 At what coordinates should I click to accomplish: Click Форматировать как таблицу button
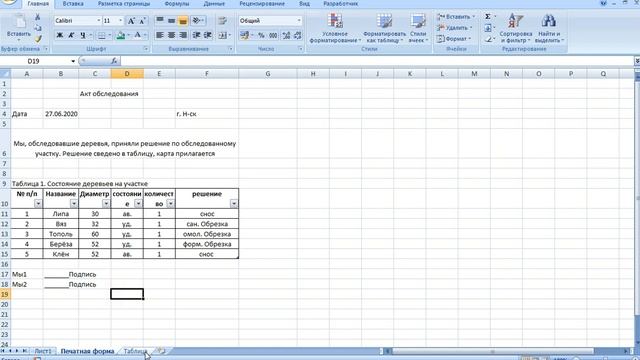coord(384,28)
